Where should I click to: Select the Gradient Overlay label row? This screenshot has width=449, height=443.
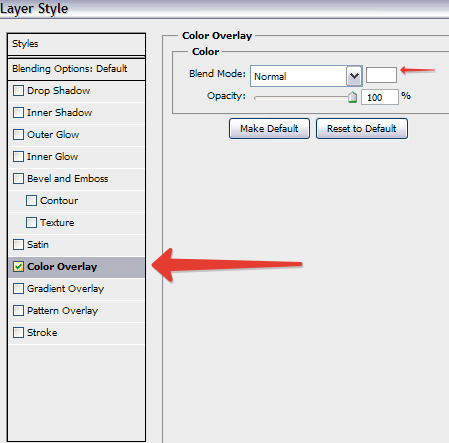click(x=76, y=289)
